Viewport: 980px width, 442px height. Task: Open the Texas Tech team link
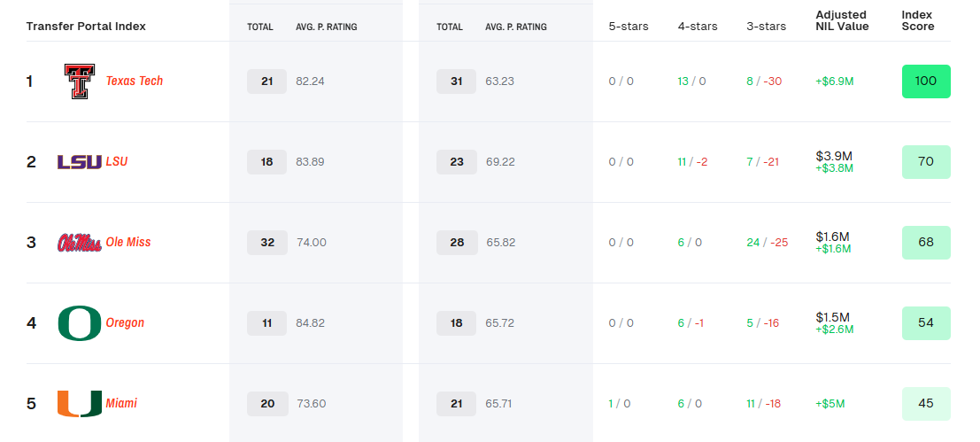135,81
